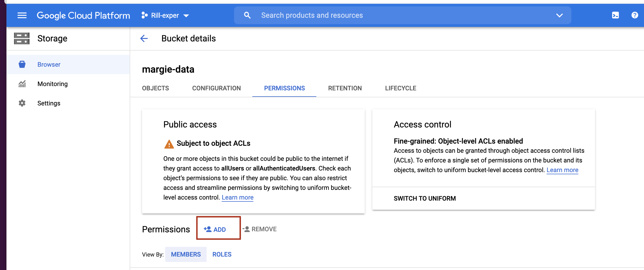The image size is (644, 270).
Task: Click the Storage heading in sidebar
Action: (52, 38)
